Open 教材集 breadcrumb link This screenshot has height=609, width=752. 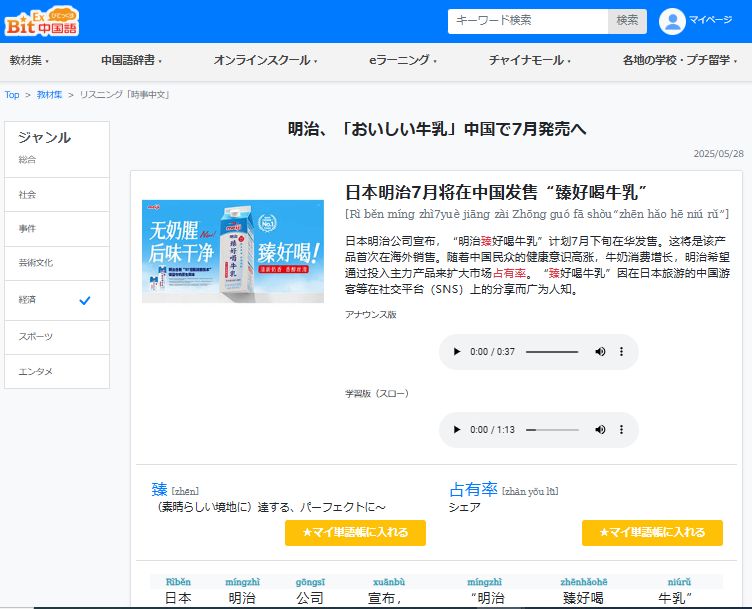[x=49, y=95]
